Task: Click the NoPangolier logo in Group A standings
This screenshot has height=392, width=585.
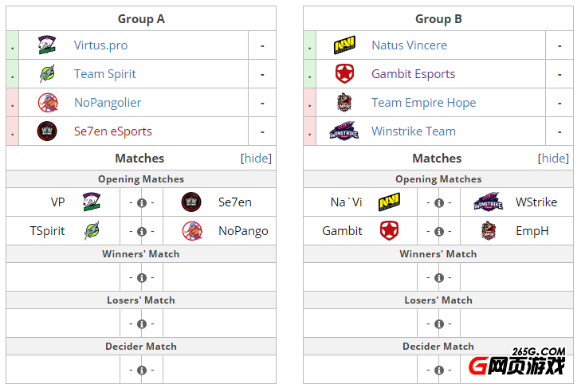Action: pyautogui.click(x=48, y=103)
